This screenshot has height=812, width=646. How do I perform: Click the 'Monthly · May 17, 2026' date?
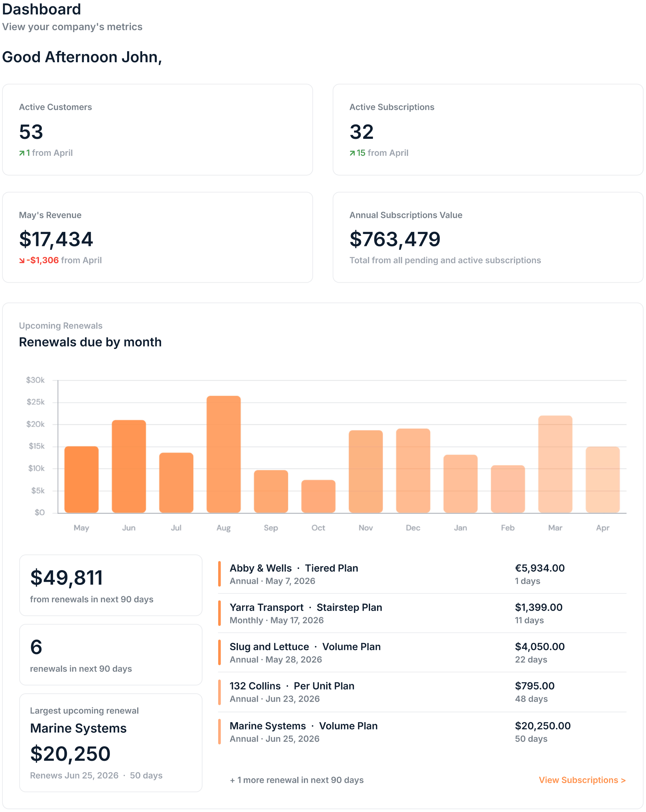tap(277, 620)
